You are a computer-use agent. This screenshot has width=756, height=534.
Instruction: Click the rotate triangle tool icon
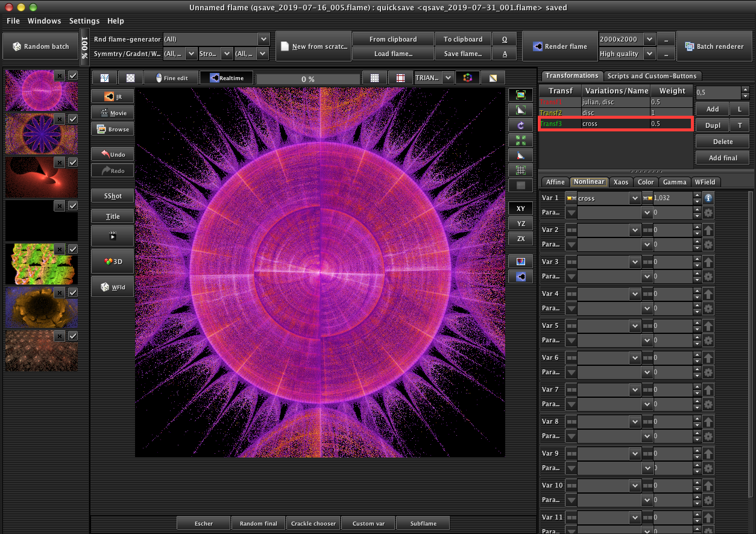click(x=520, y=125)
